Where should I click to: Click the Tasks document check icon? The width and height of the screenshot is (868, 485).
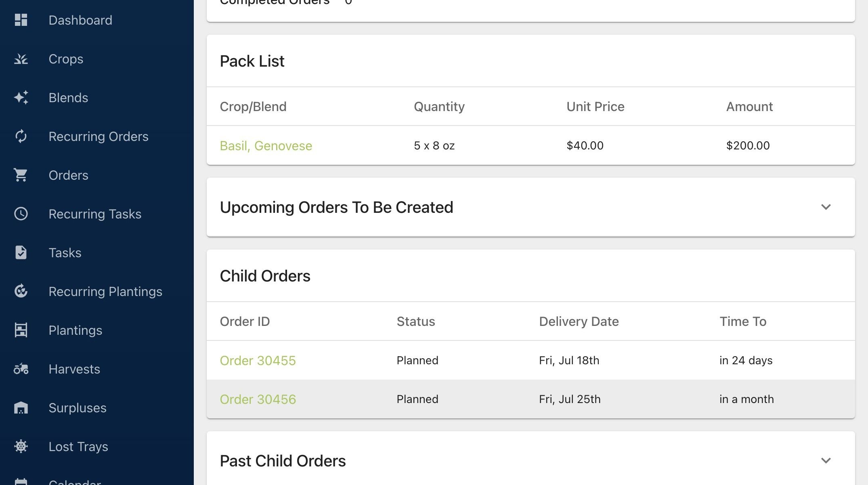[x=21, y=252]
